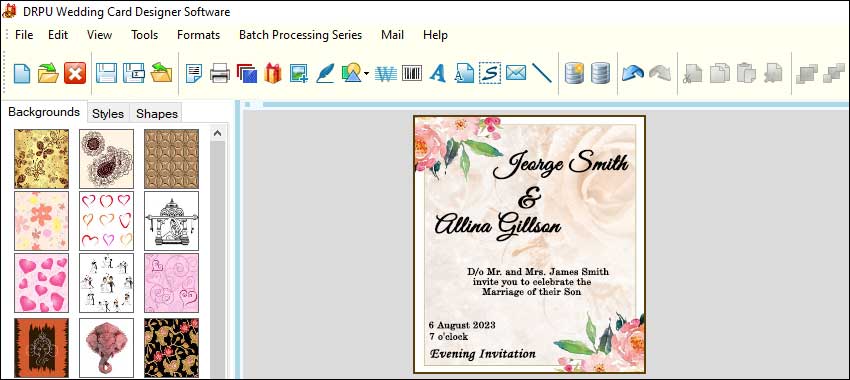Pick the dancing wedding couples background
850x380 pixels.
pyautogui.click(x=106, y=283)
